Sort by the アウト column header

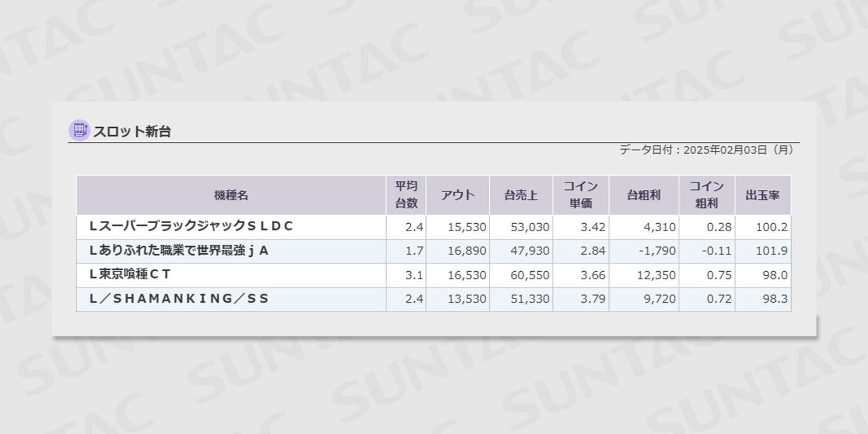(x=458, y=196)
